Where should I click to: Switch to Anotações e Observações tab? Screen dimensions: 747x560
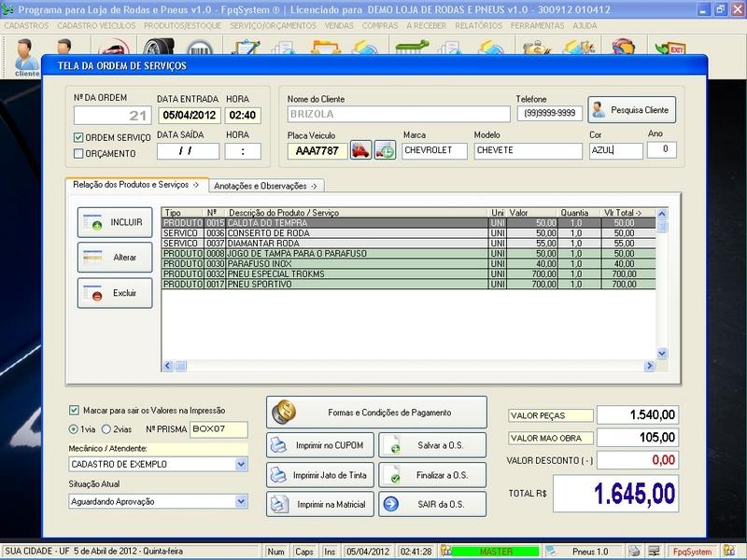click(x=267, y=186)
